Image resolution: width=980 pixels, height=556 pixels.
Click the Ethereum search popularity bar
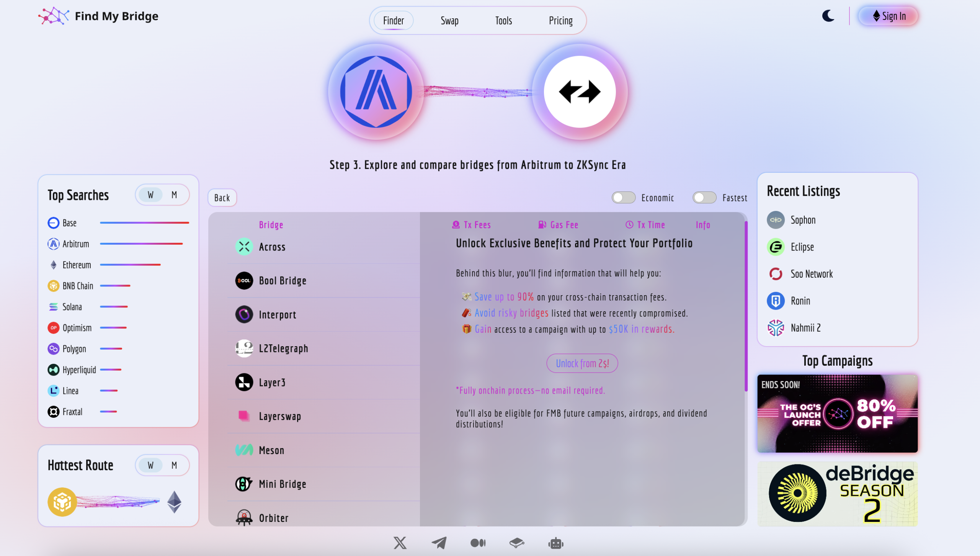click(130, 265)
